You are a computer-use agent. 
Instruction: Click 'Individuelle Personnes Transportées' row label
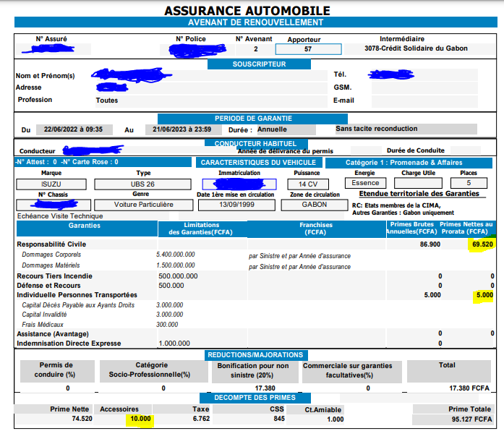point(77,295)
